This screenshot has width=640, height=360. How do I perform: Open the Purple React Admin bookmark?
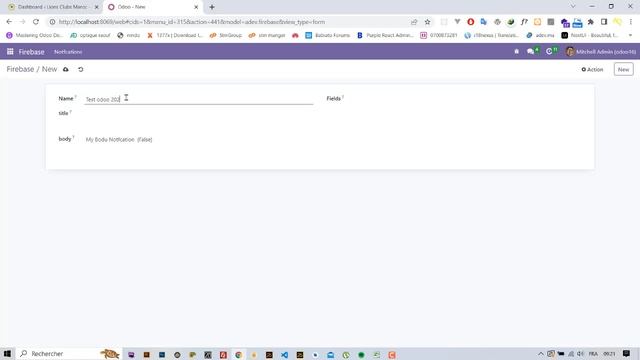(x=385, y=36)
